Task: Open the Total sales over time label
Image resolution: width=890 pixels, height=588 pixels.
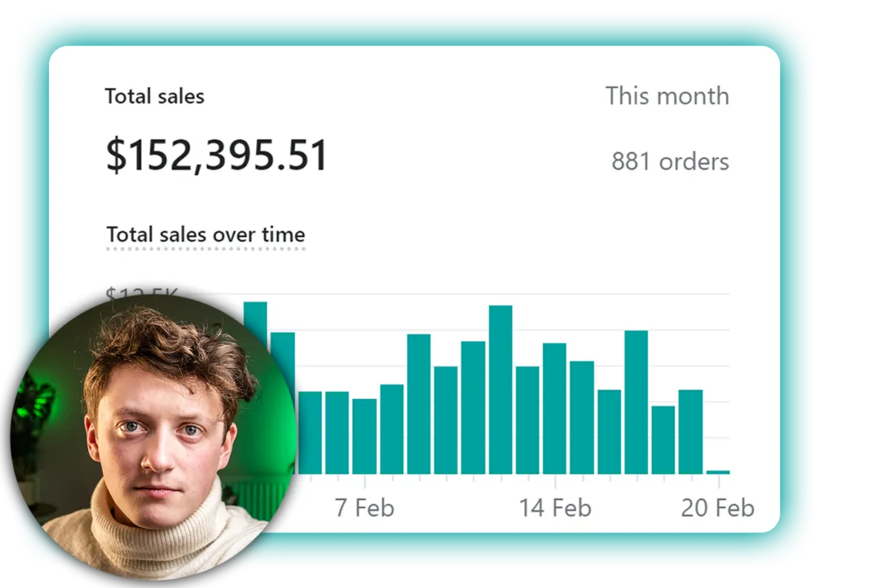Action: point(205,234)
